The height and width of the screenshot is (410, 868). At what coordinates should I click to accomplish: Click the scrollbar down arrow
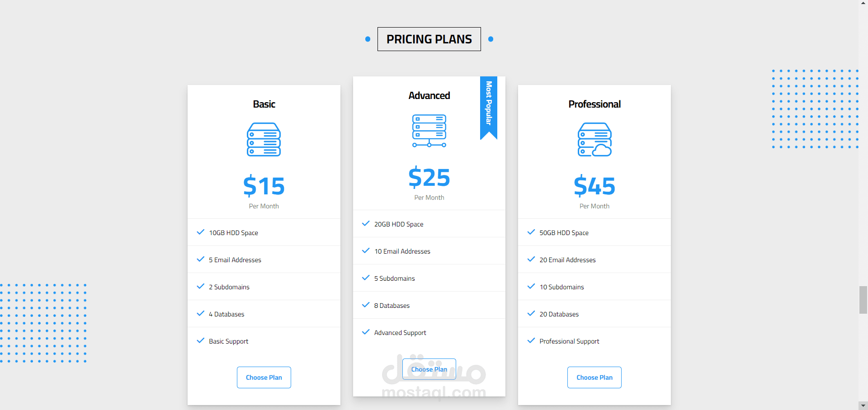[x=863, y=405]
